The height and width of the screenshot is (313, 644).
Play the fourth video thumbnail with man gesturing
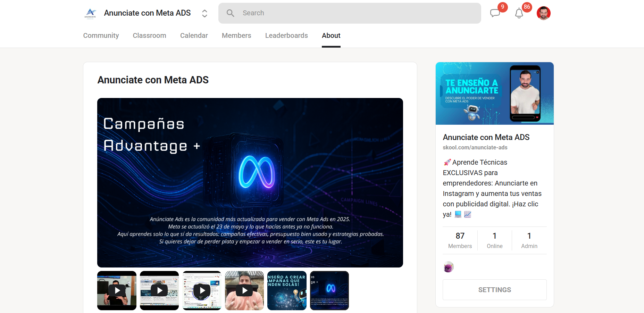(x=244, y=290)
